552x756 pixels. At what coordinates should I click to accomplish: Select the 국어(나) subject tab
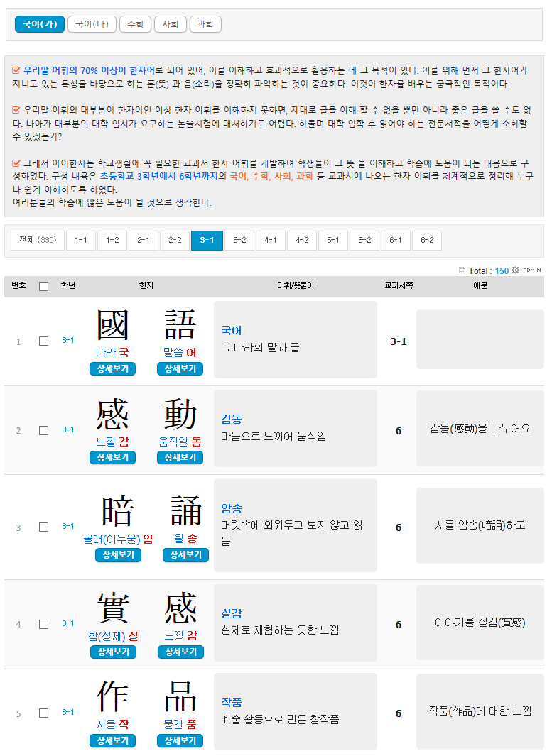point(92,24)
